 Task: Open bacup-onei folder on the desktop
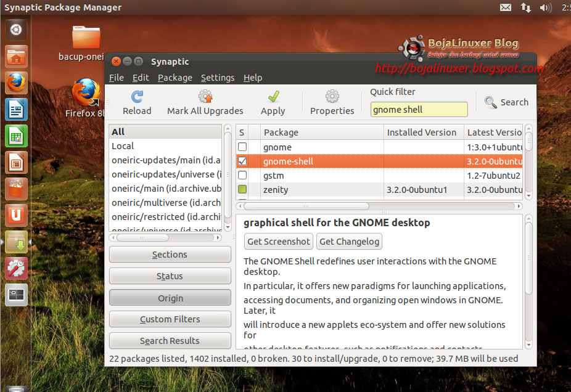pos(86,38)
